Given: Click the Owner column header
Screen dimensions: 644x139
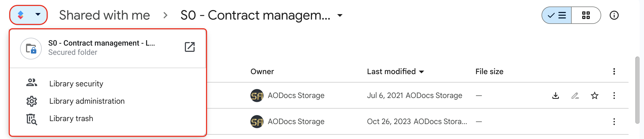Looking at the screenshot, I should (262, 71).
